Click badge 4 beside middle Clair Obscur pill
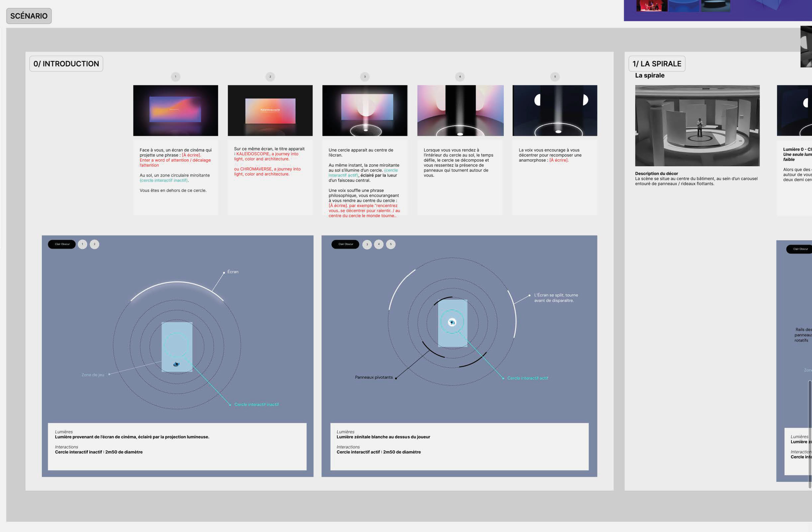The image size is (812, 532). (379, 244)
